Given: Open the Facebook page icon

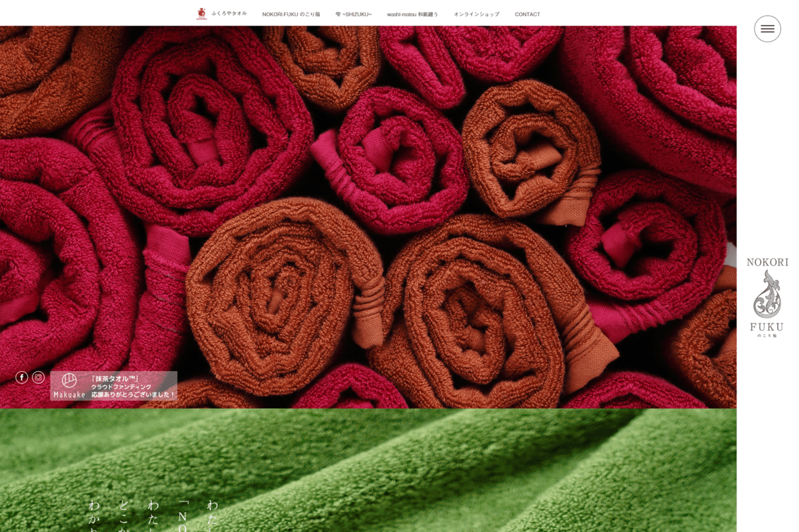Looking at the screenshot, I should [x=22, y=377].
